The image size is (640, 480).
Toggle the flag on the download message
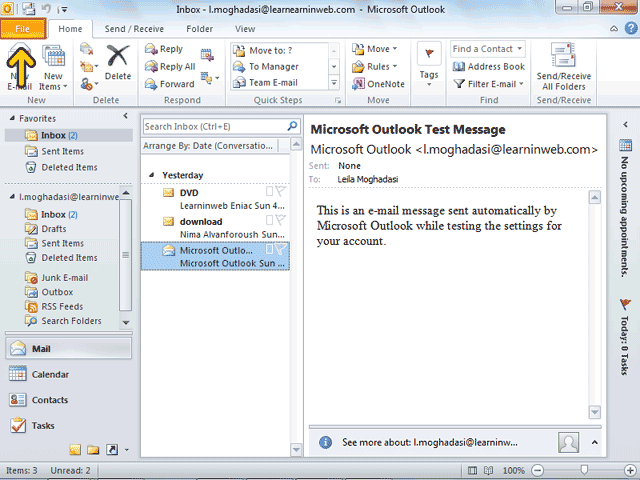(x=281, y=220)
